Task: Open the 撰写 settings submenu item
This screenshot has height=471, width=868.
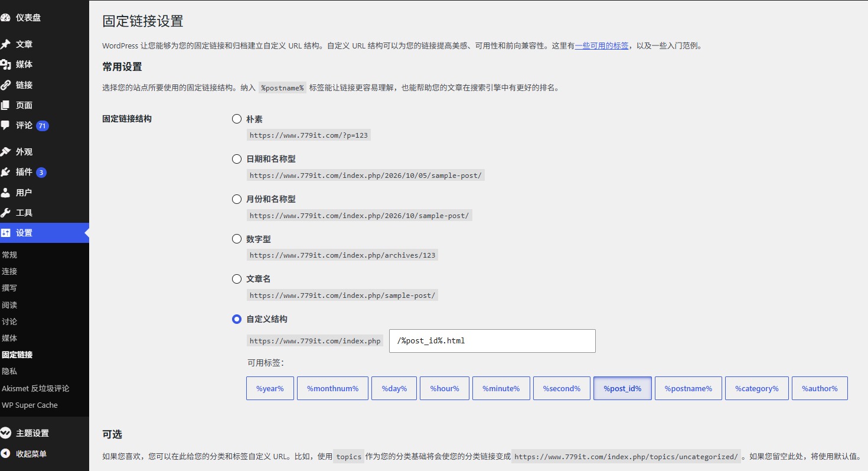Action: click(9, 288)
